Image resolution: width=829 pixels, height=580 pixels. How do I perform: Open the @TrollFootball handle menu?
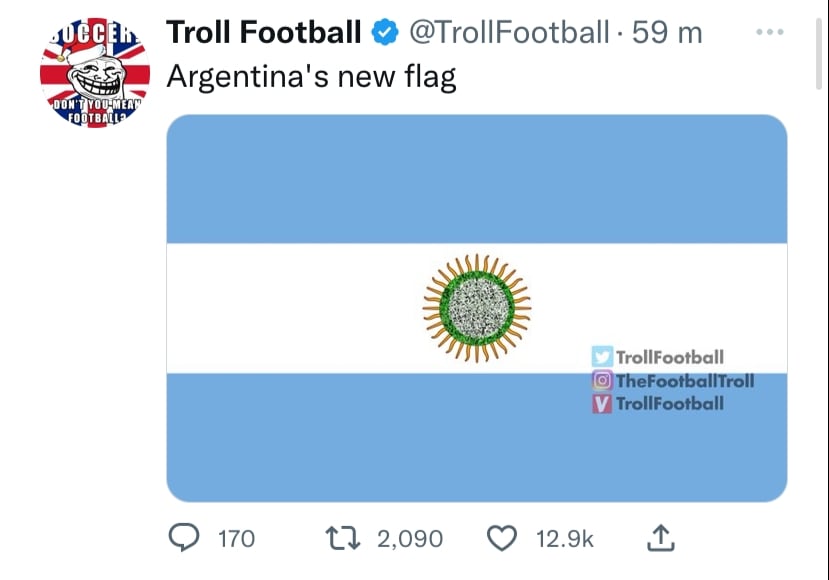[510, 31]
